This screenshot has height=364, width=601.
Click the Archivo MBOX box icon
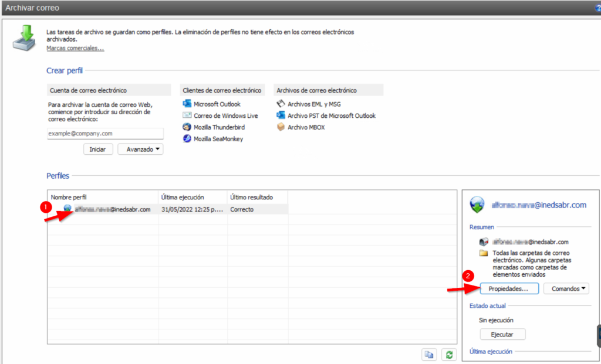point(281,127)
